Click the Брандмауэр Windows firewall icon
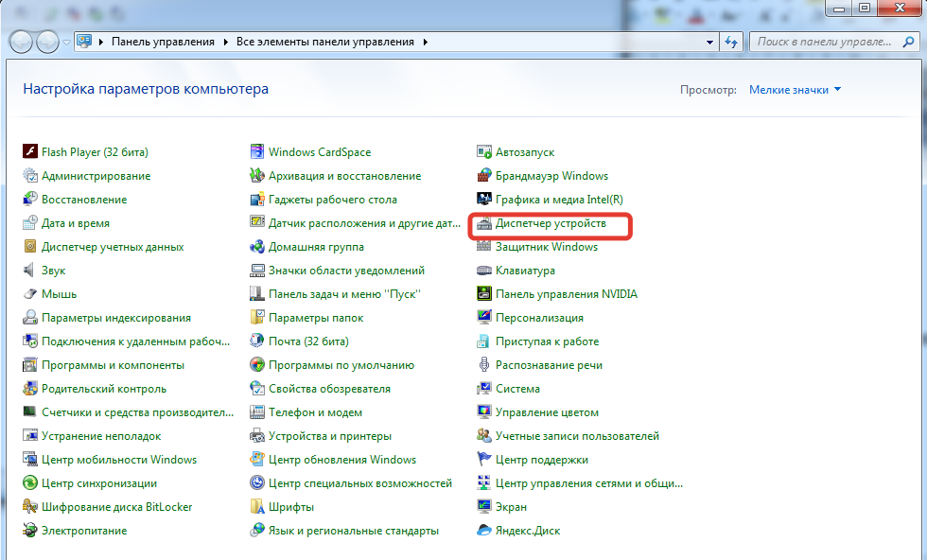Viewport: 927px width, 560px height. pyautogui.click(x=483, y=176)
